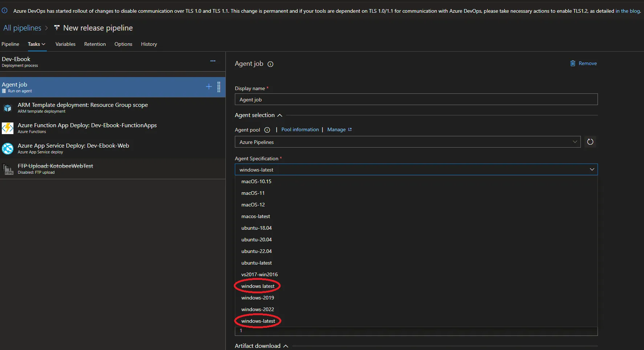Choose macOS-12 in the dropdown list
The image size is (644, 350).
tap(416, 205)
